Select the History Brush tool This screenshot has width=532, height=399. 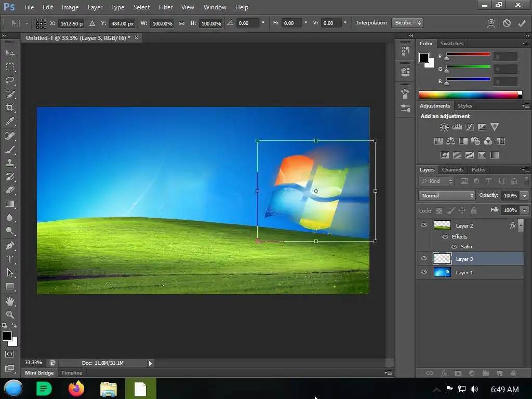coord(10,177)
